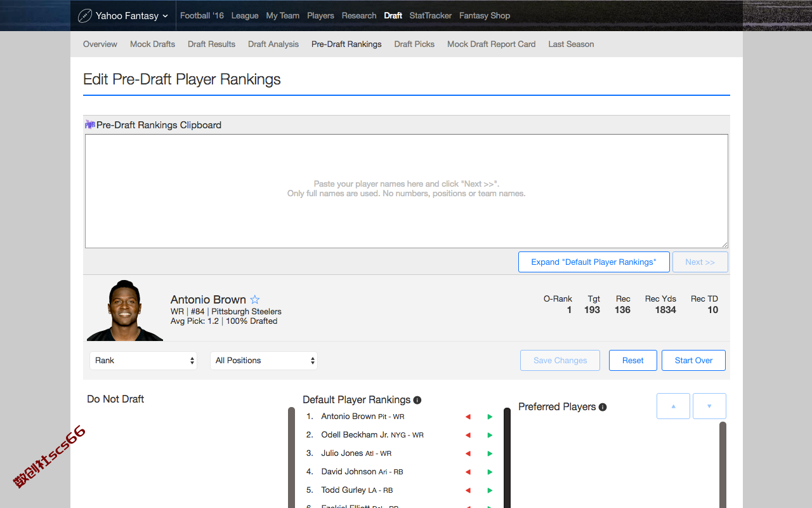Click red left arrow for Todd Gurley
The height and width of the screenshot is (508, 812).
[468, 490]
